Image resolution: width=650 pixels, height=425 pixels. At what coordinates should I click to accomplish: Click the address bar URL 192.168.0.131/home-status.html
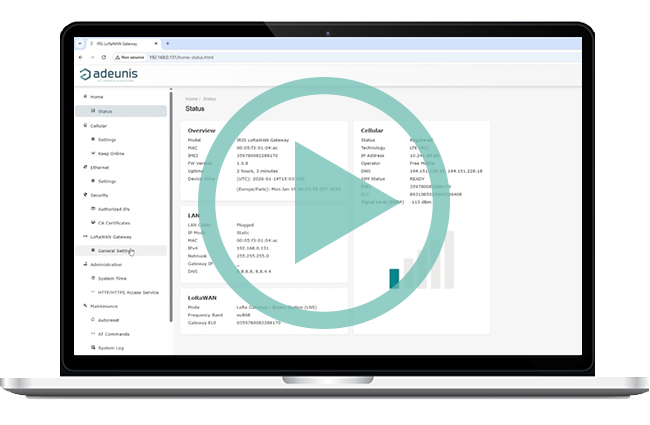click(x=181, y=57)
